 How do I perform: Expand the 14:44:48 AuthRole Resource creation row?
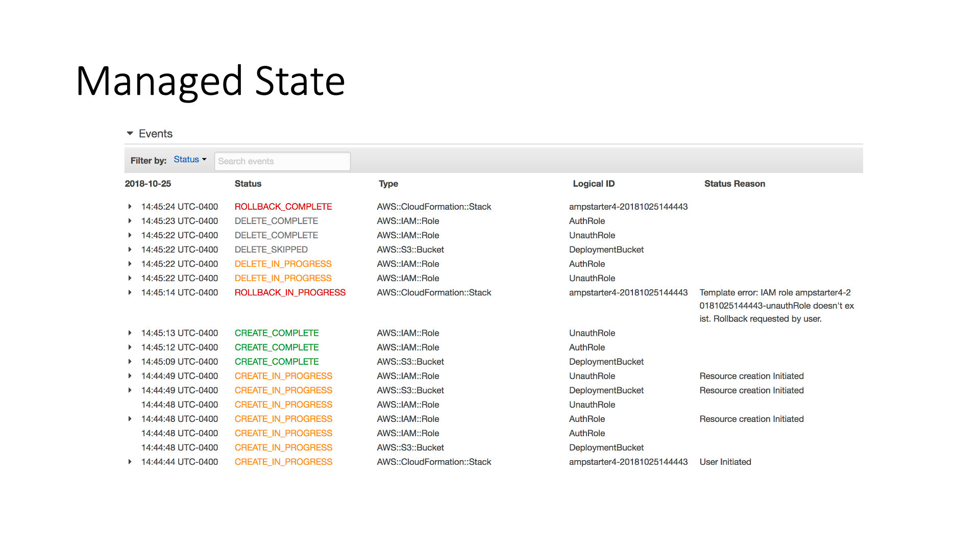pos(130,419)
